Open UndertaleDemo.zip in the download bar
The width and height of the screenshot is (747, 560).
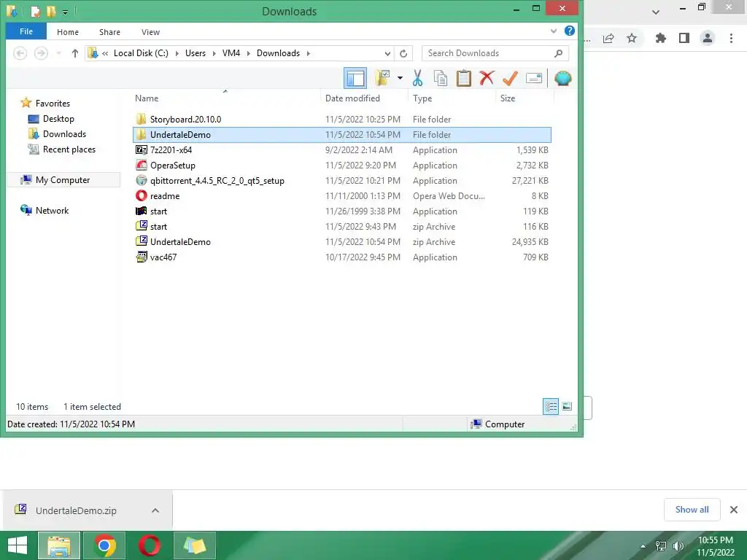pos(76,510)
